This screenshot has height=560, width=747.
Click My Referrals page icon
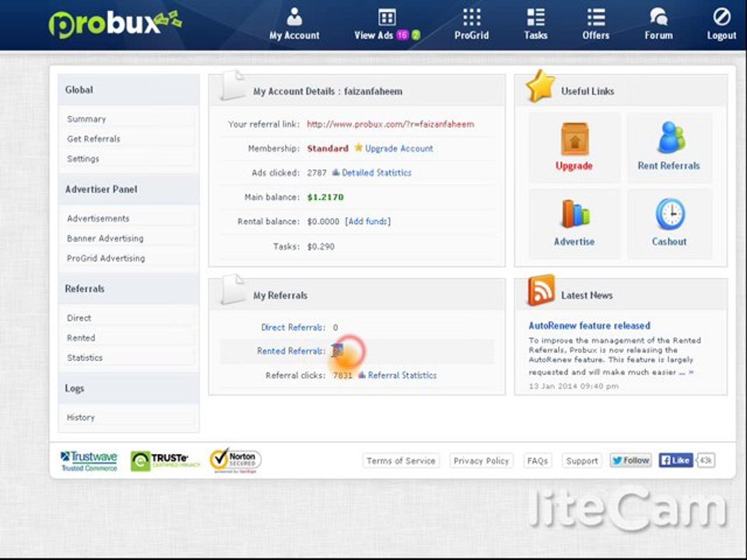pyautogui.click(x=233, y=289)
